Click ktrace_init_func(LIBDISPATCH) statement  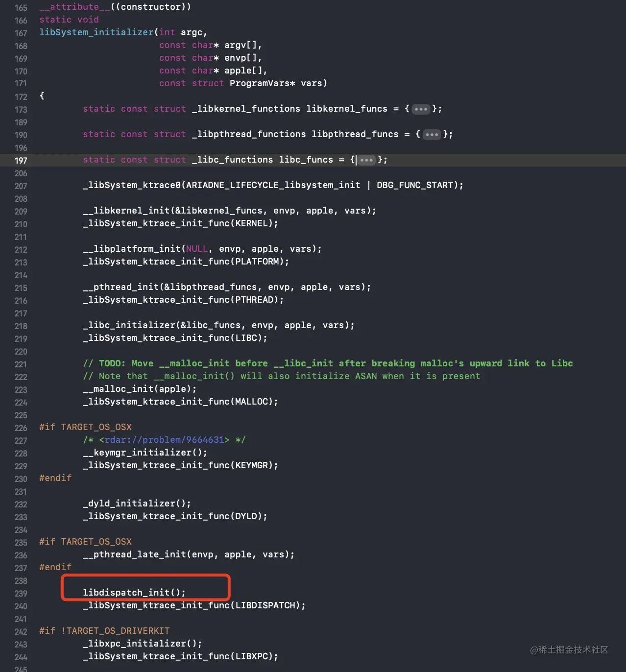[x=194, y=605]
